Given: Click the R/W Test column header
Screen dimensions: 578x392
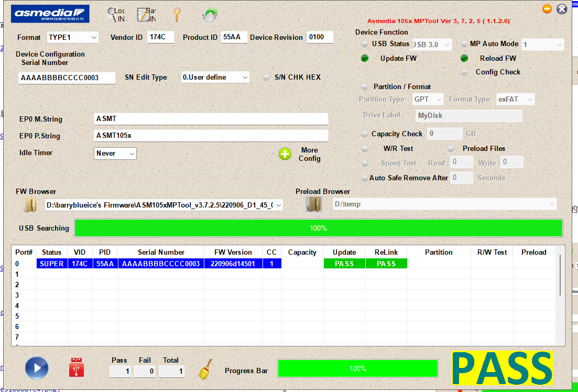Looking at the screenshot, I should 492,252.
